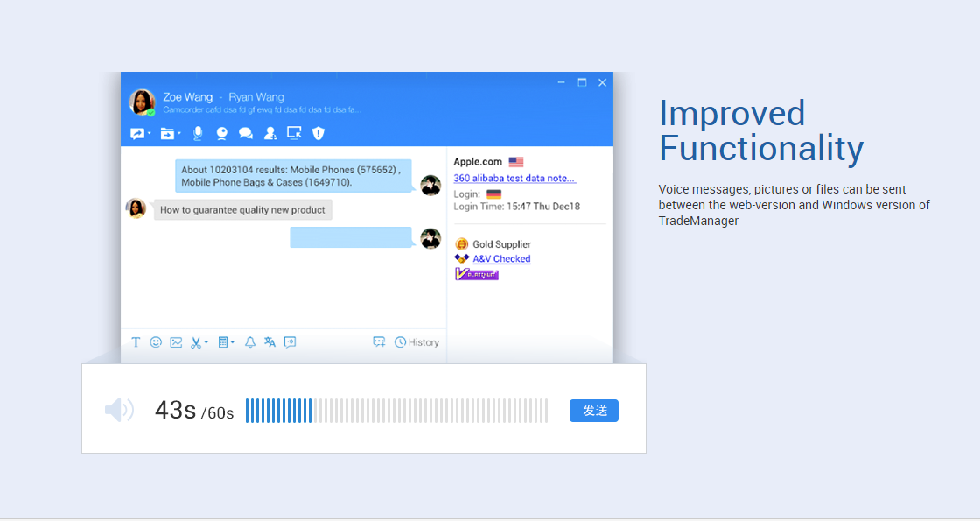Viewport: 980px width, 521px height.
Task: Click the remote screen share icon
Action: 294,132
